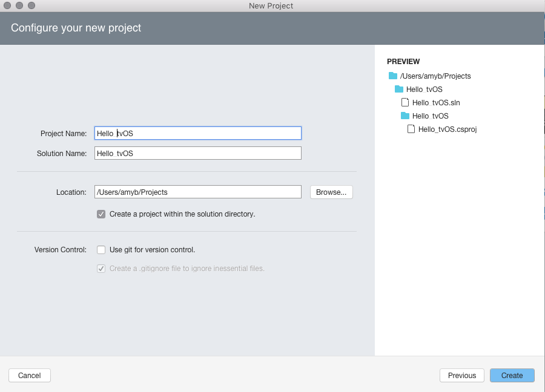Minimize the New Project window
Viewport: 545px width, 392px height.
[x=19, y=5]
